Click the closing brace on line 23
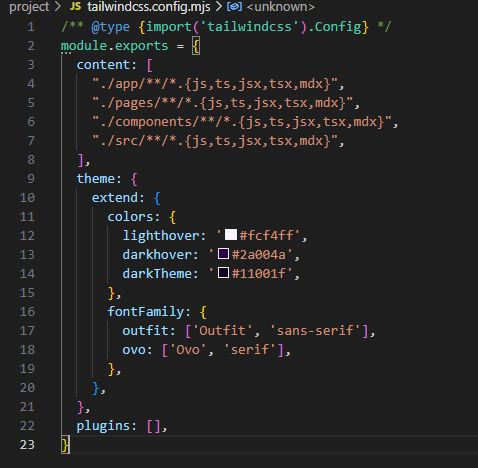The image size is (478, 468). tap(65, 445)
